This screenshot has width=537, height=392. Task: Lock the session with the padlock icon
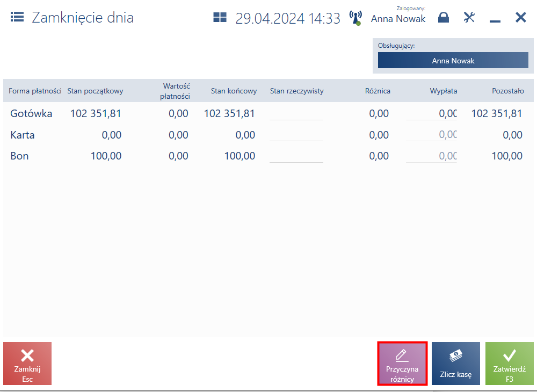click(x=444, y=17)
